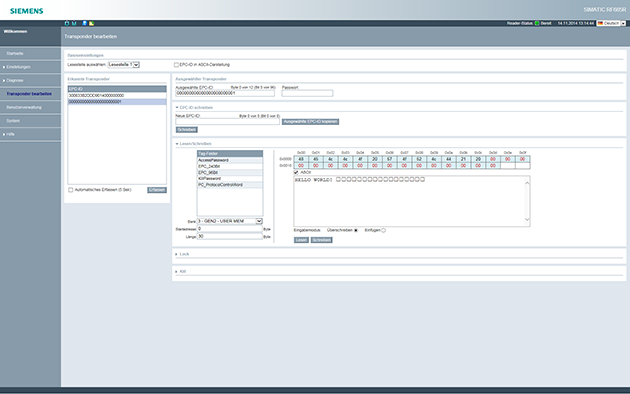
Task: Click the Lesen button
Action: [301, 240]
